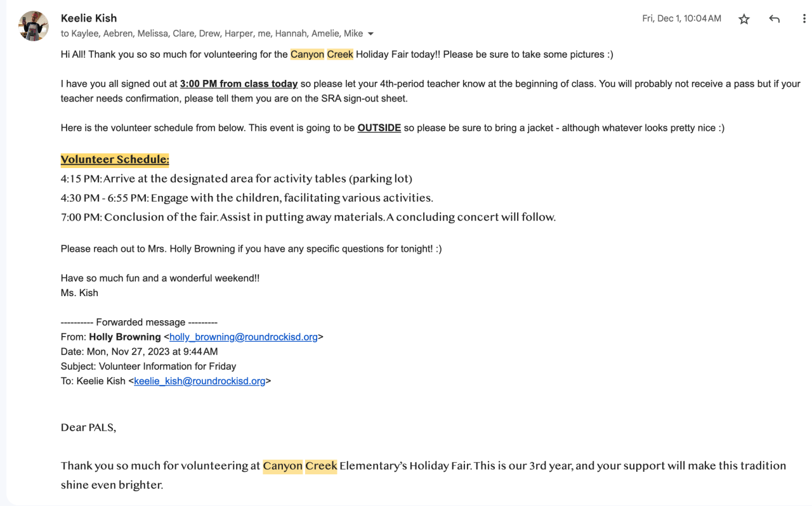Click highlighted word Creek before Holiday Fair today
812x506 pixels.
(340, 55)
